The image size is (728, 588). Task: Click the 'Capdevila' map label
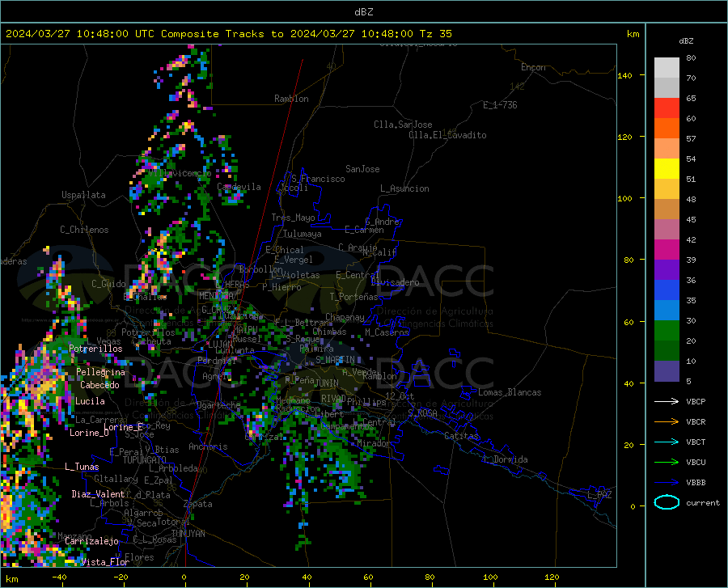239,187
